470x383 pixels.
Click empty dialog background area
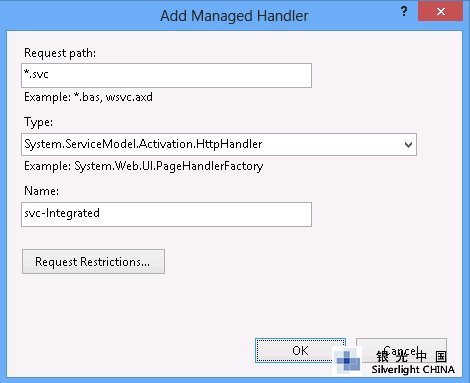click(x=267, y=283)
